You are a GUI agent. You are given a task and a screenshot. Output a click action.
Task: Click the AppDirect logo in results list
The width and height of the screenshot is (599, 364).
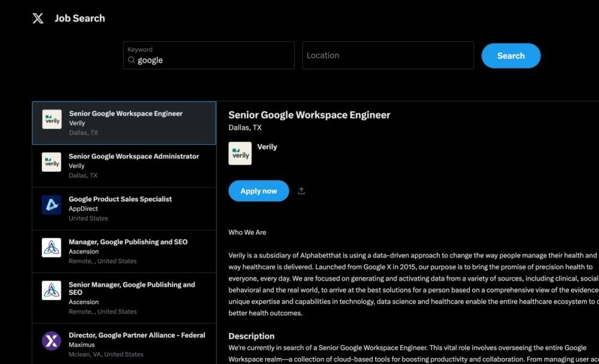pos(52,205)
